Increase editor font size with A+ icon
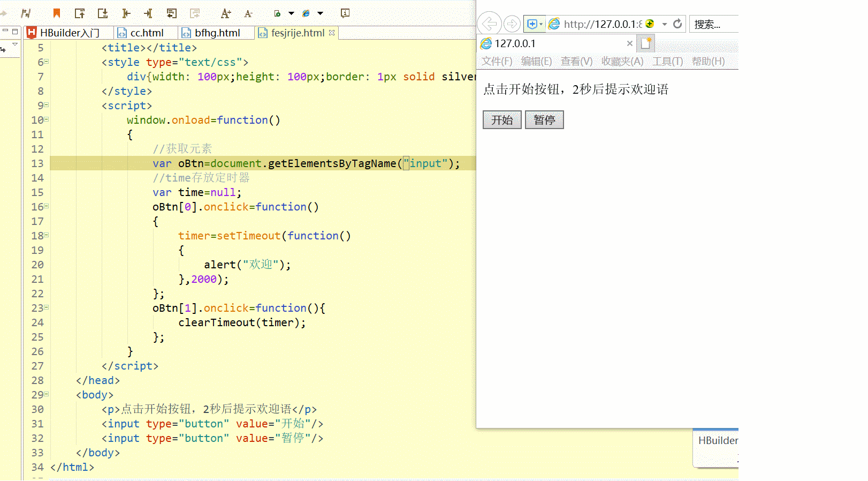This screenshot has height=481, width=868. (226, 13)
